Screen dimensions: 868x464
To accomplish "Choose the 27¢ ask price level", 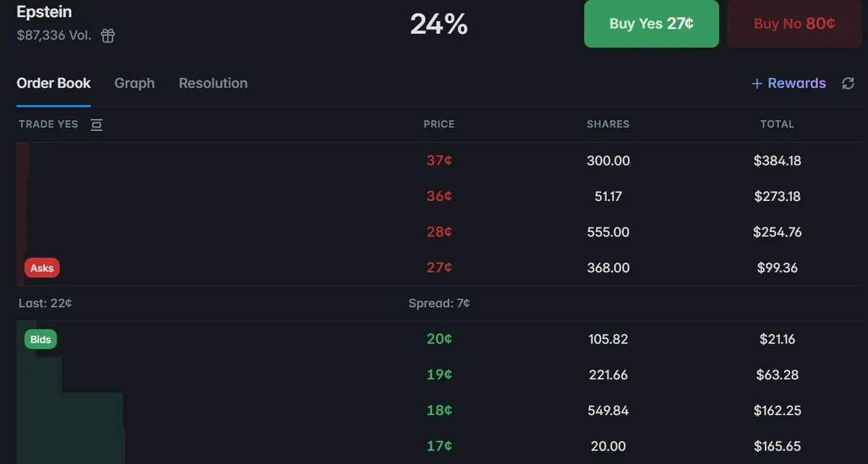I will coord(439,267).
